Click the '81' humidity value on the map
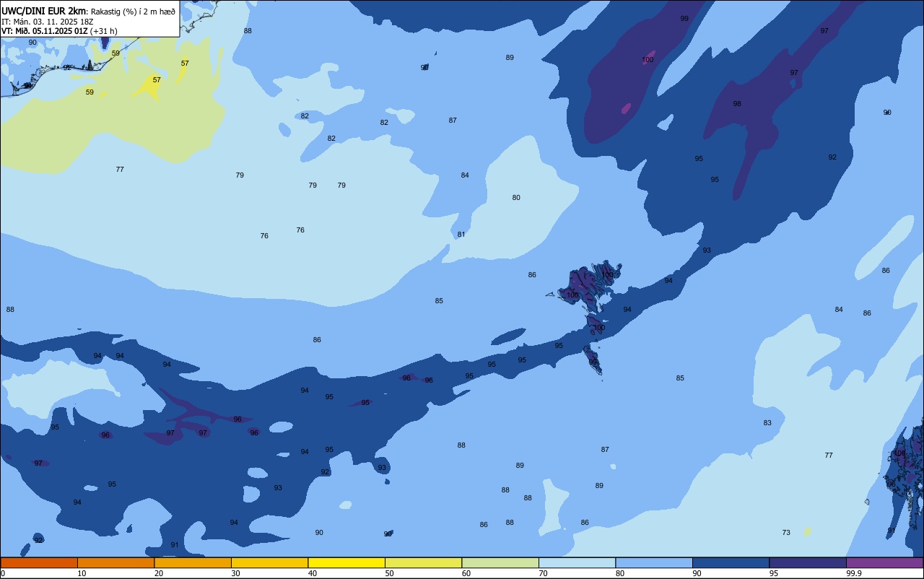The image size is (924, 579). (461, 235)
